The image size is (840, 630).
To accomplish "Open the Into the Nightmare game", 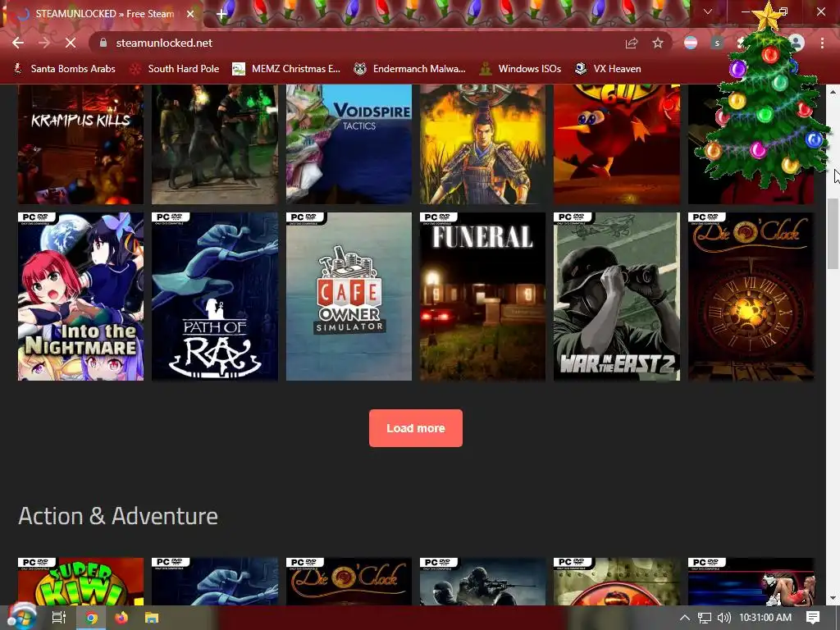I will 81,296.
